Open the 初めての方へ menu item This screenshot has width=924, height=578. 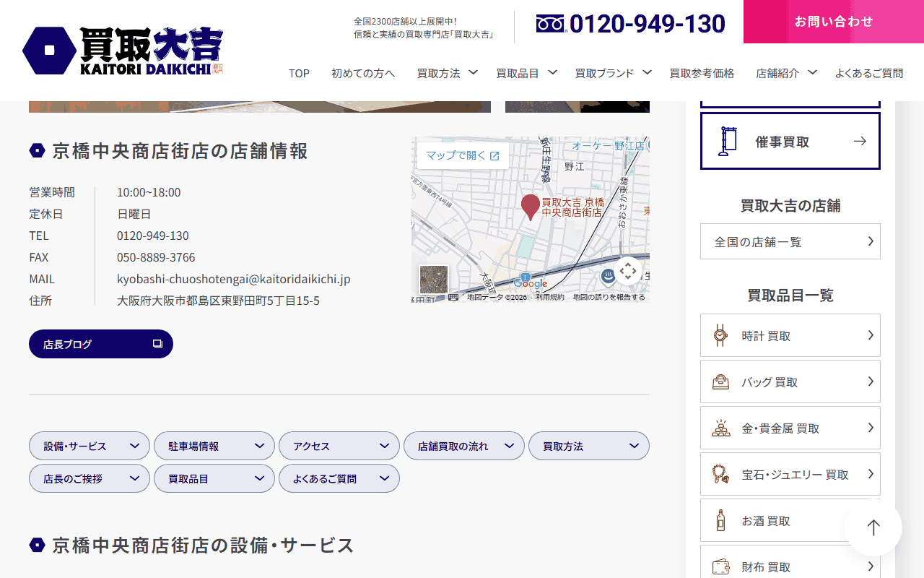coord(363,73)
